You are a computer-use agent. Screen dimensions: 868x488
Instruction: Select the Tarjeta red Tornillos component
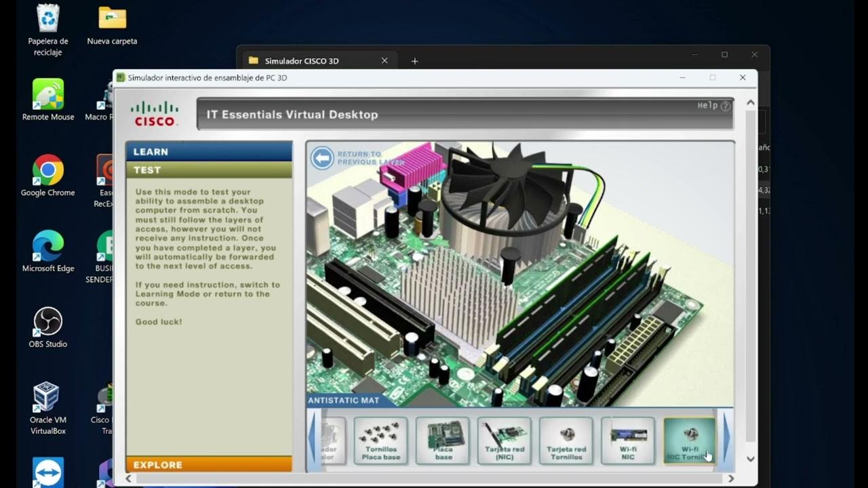pos(566,441)
